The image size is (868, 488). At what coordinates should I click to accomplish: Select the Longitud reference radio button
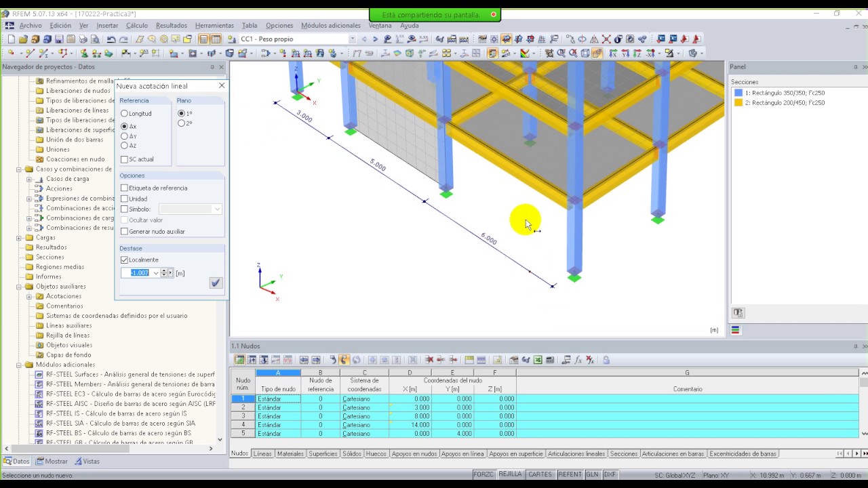coord(124,113)
